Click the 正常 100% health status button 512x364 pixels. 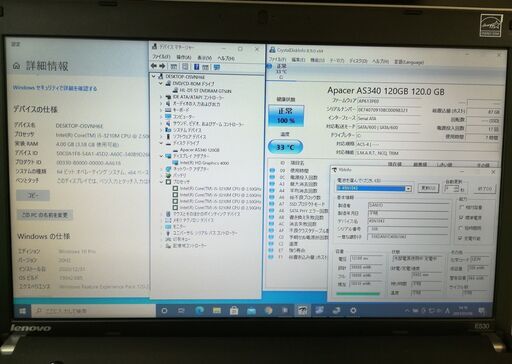point(286,116)
